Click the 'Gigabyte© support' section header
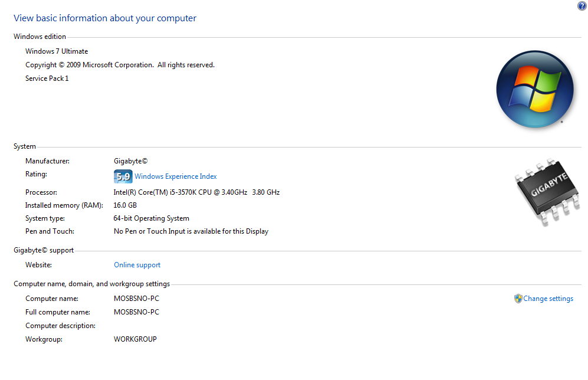Screen dimensions: 588x380 click(x=44, y=250)
